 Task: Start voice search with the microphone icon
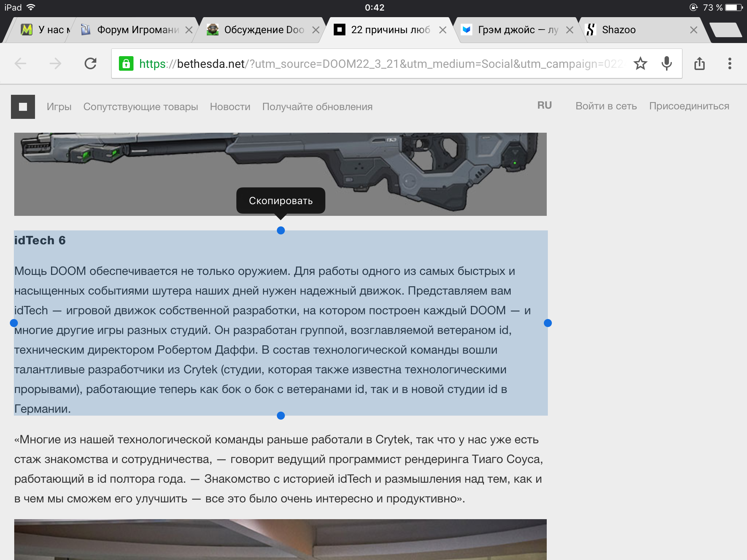tap(666, 64)
